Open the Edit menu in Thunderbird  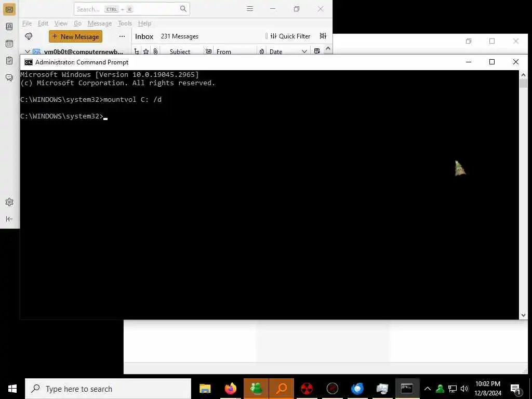tap(43, 23)
